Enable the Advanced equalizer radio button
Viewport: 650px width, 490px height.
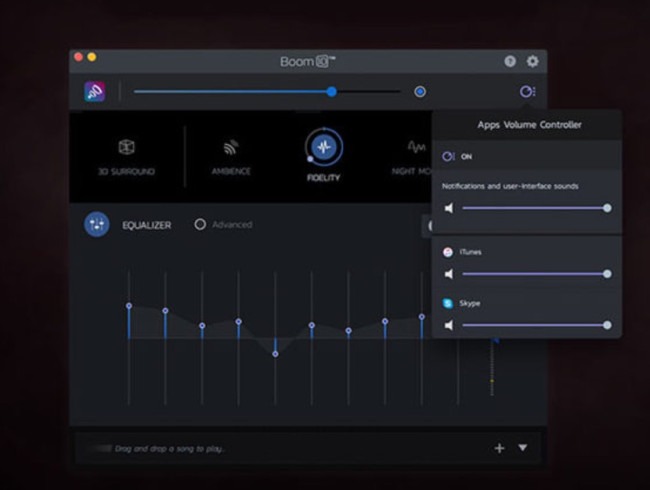point(200,224)
